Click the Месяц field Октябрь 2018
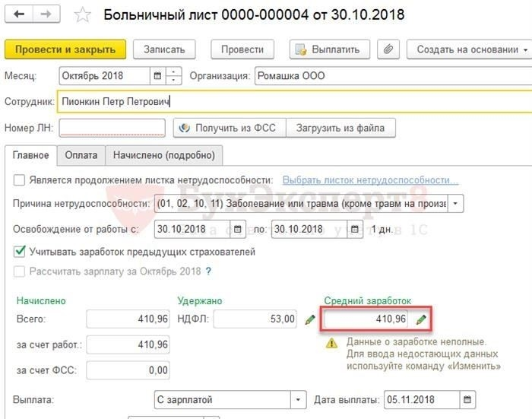The width and height of the screenshot is (532, 419). pyautogui.click(x=105, y=76)
